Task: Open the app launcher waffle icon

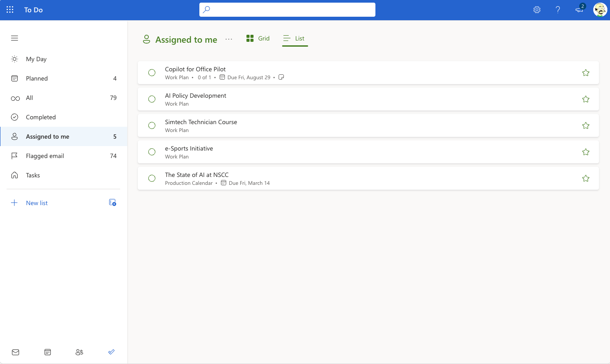Action: coord(10,10)
